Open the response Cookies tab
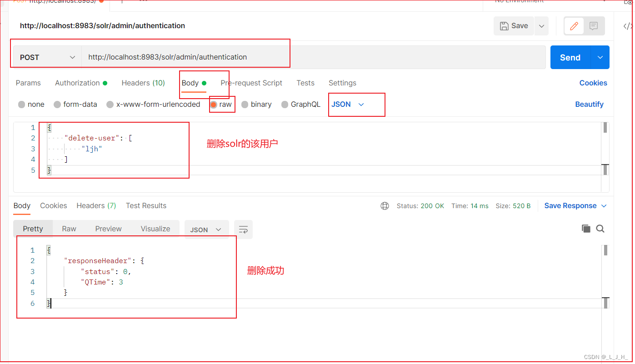 (x=54, y=205)
